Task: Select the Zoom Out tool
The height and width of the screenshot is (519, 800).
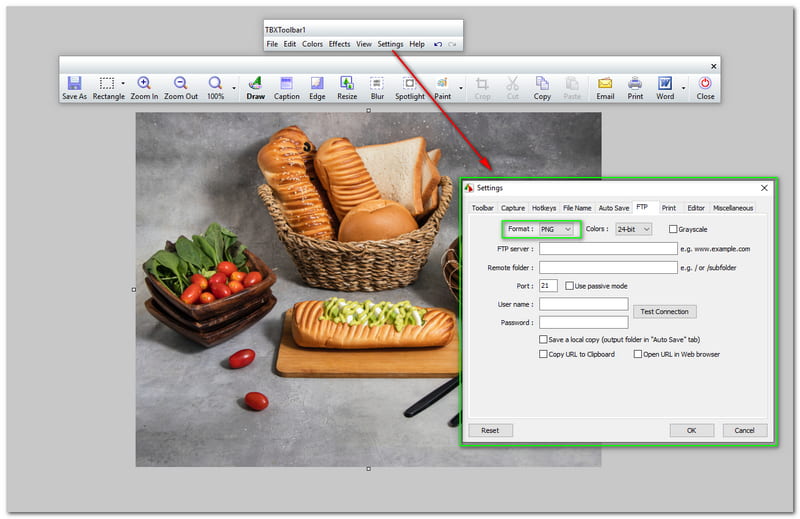Action: [181, 87]
